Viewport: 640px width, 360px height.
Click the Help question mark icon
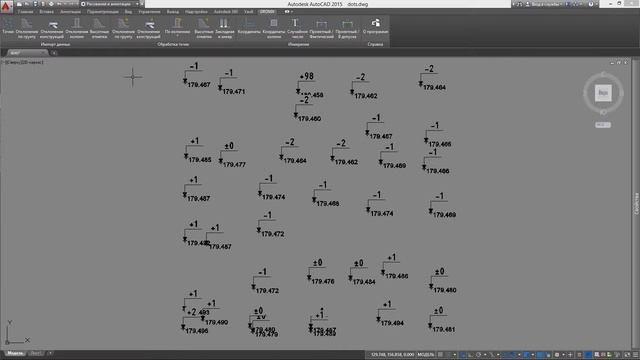(591, 4)
